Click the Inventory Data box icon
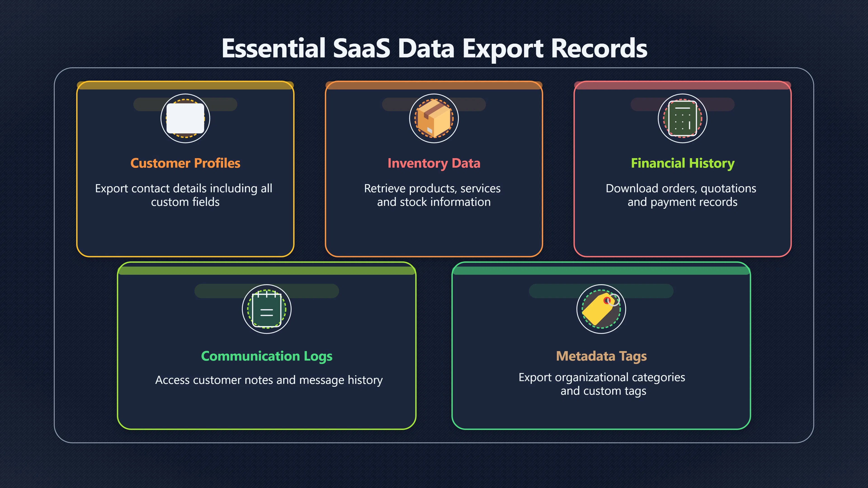Image resolution: width=868 pixels, height=488 pixels. coord(434,118)
